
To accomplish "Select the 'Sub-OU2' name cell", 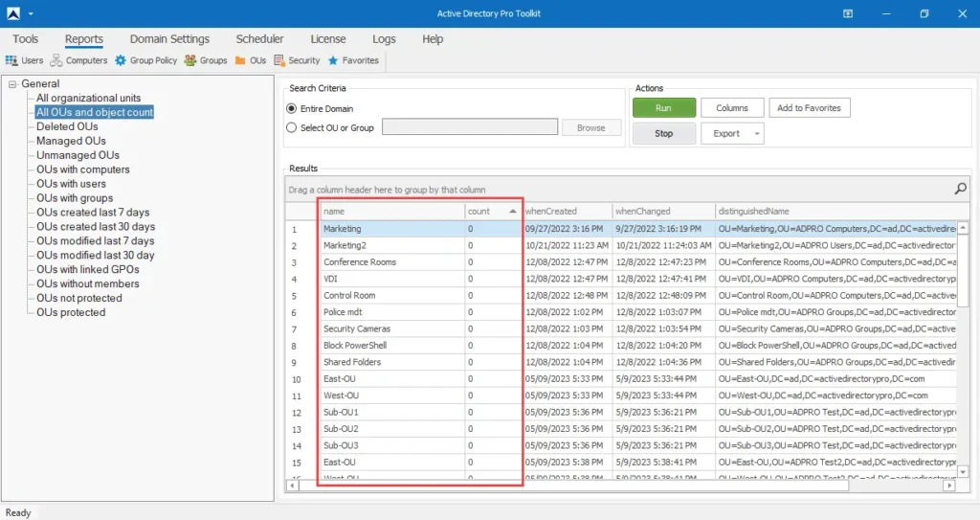I will (x=392, y=429).
